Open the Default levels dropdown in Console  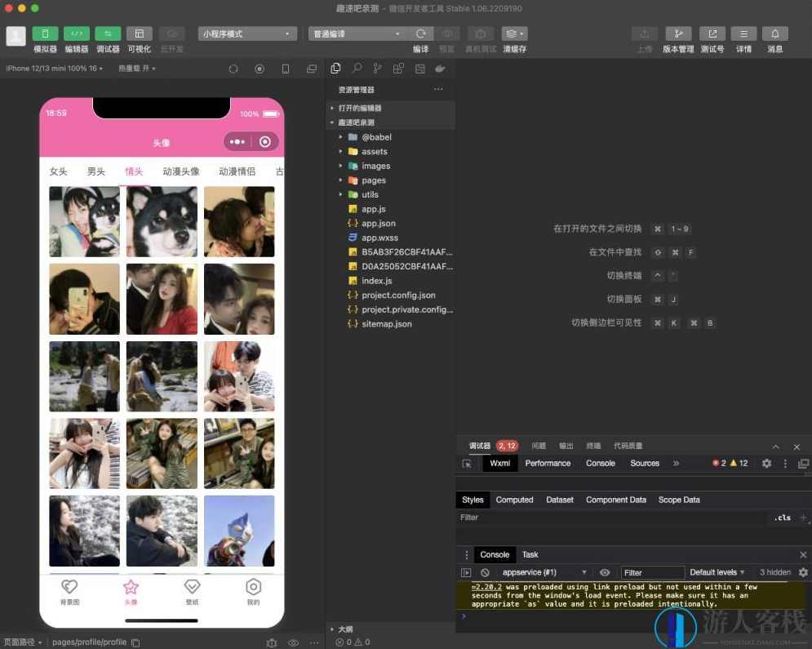click(717, 572)
